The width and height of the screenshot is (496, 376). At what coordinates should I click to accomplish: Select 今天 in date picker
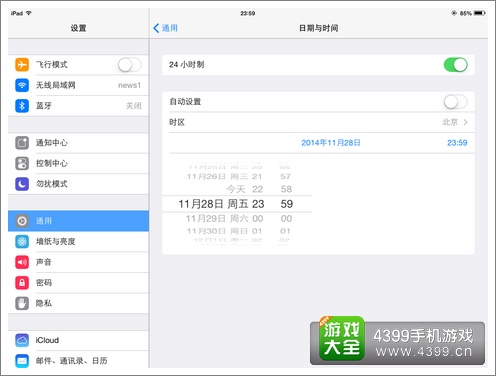click(236, 189)
